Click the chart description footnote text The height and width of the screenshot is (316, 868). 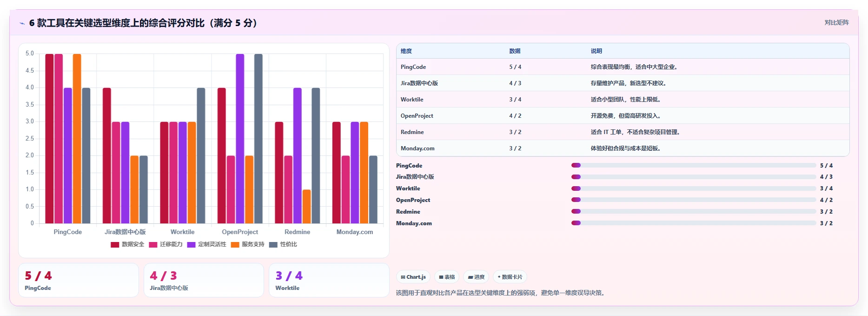(x=502, y=293)
